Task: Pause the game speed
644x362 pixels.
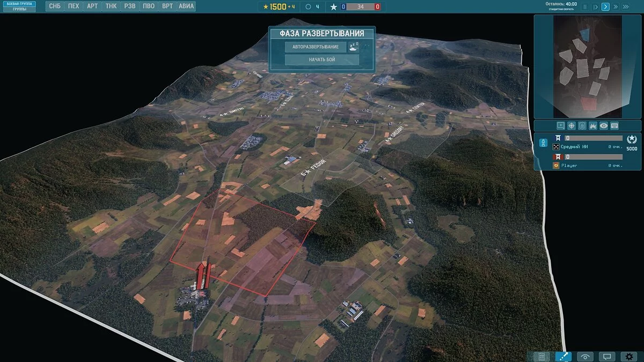Action: click(585, 7)
